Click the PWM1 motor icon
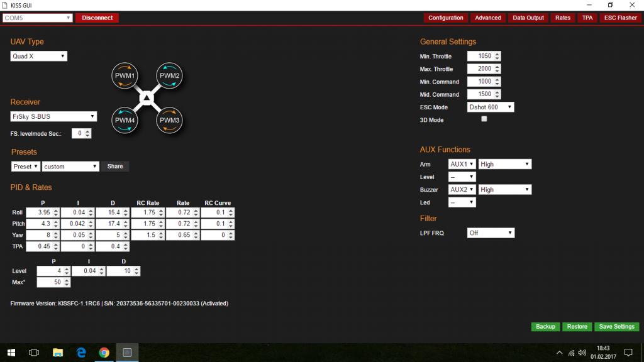 click(x=125, y=75)
